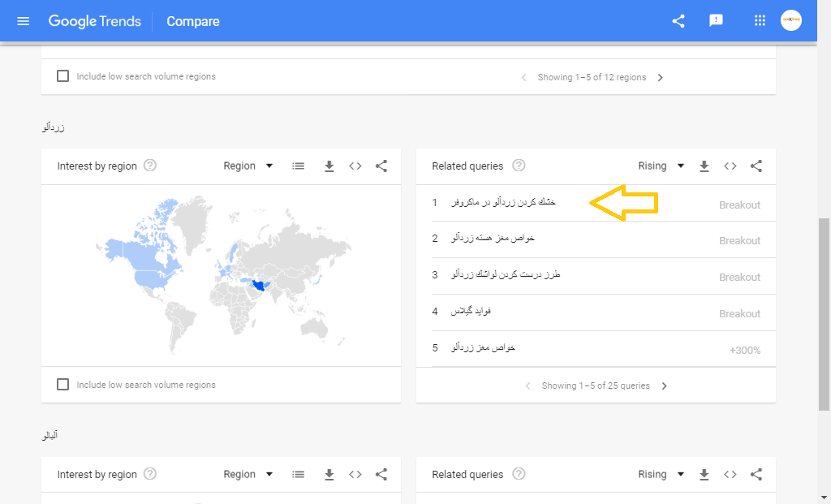Open the Region dropdown above map
Screen dimensions: 831x504
point(250,166)
